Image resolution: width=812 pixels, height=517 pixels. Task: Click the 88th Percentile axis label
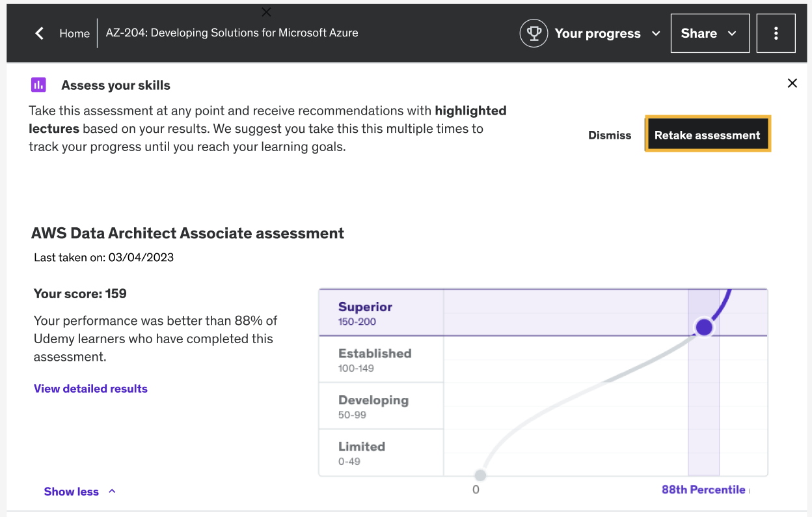click(703, 490)
